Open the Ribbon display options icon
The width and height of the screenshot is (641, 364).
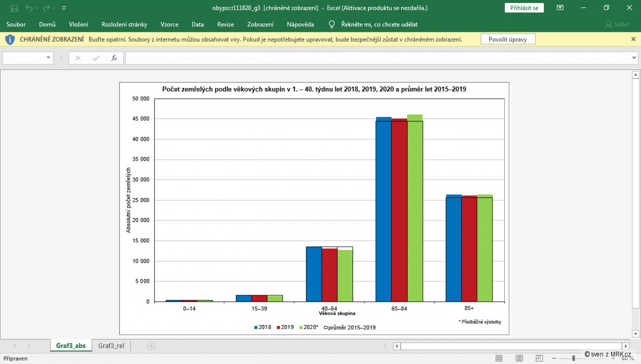pyautogui.click(x=560, y=8)
